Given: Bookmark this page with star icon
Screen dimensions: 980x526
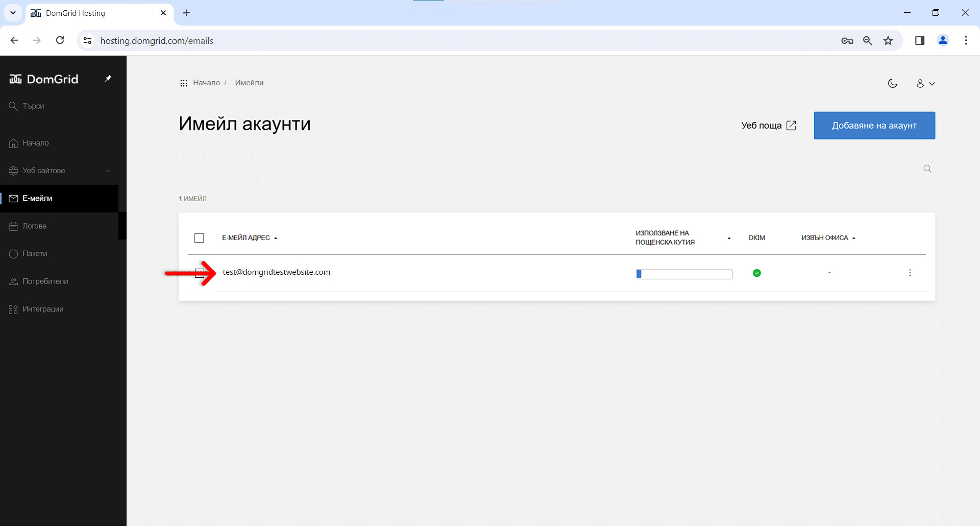Looking at the screenshot, I should tap(889, 41).
